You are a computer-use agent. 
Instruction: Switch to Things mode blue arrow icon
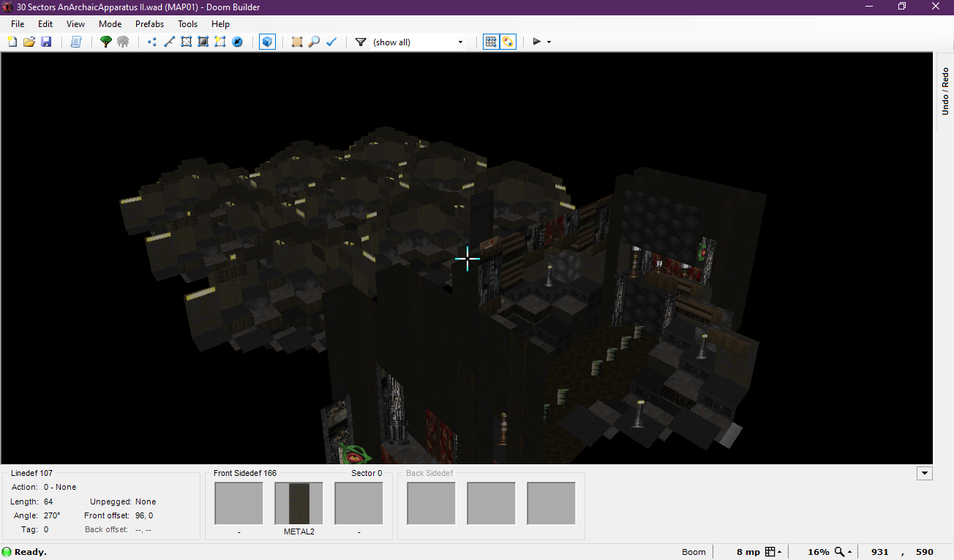(x=237, y=42)
